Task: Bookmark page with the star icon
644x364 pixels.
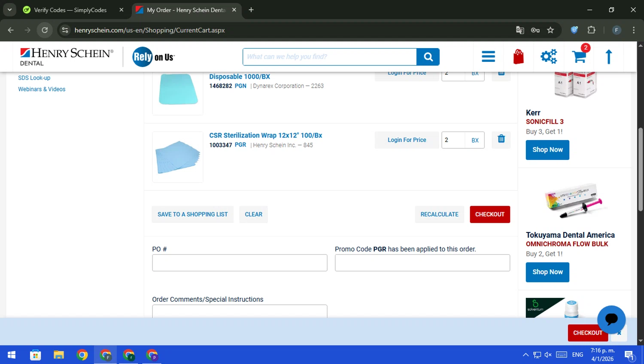Action: point(550,30)
